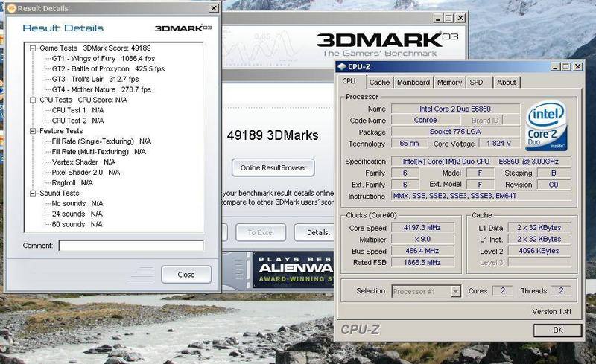Screen dimensions: 596x364
Task: Click the Alienware banner advertisement
Action: coord(294,269)
